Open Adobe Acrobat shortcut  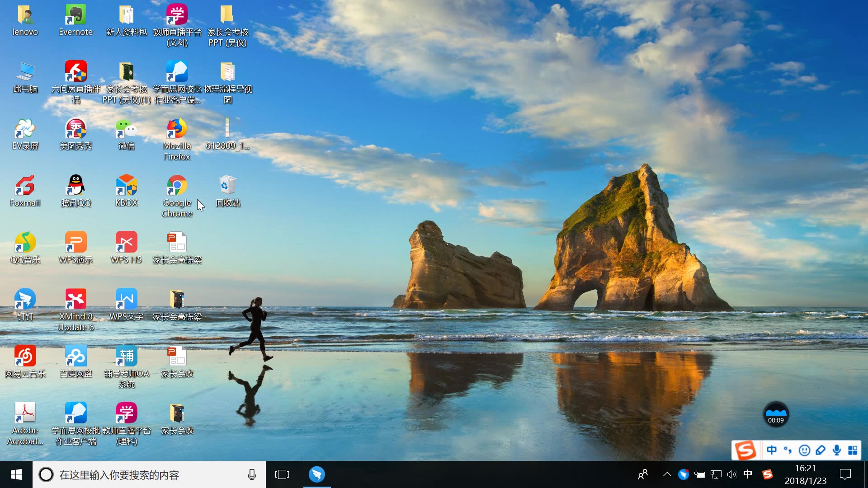pyautogui.click(x=25, y=424)
